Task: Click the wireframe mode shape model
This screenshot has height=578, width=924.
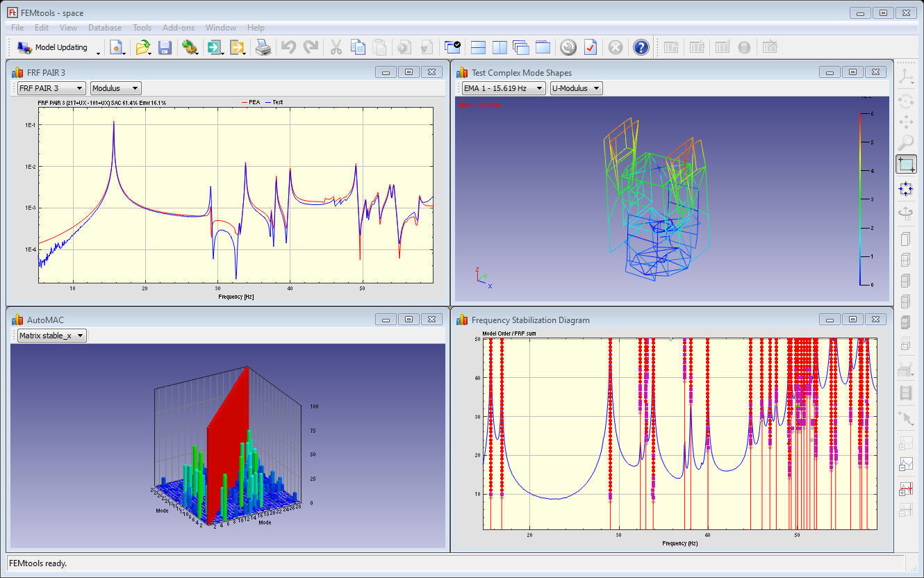Action: click(657, 198)
